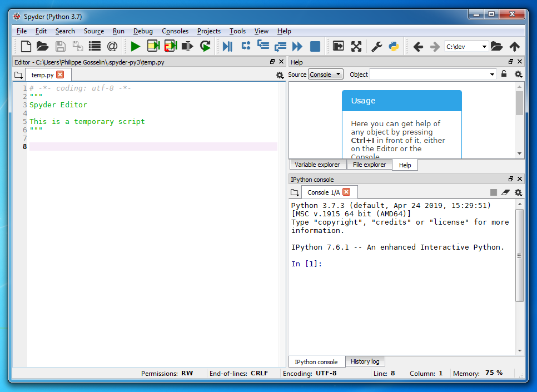Screen dimensions: 537x392
Task: Open the Search menu
Action: coord(65,31)
